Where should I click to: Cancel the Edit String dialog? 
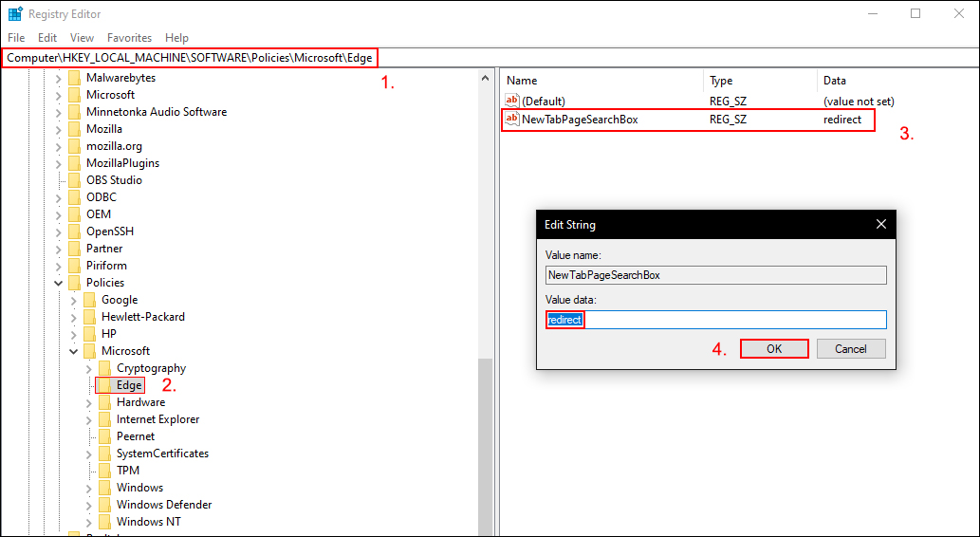click(851, 349)
